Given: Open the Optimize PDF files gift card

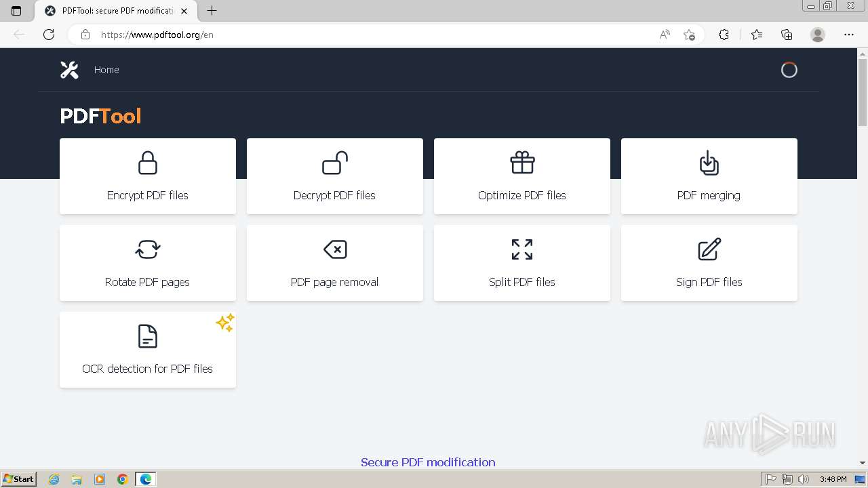Looking at the screenshot, I should pyautogui.click(x=522, y=176).
